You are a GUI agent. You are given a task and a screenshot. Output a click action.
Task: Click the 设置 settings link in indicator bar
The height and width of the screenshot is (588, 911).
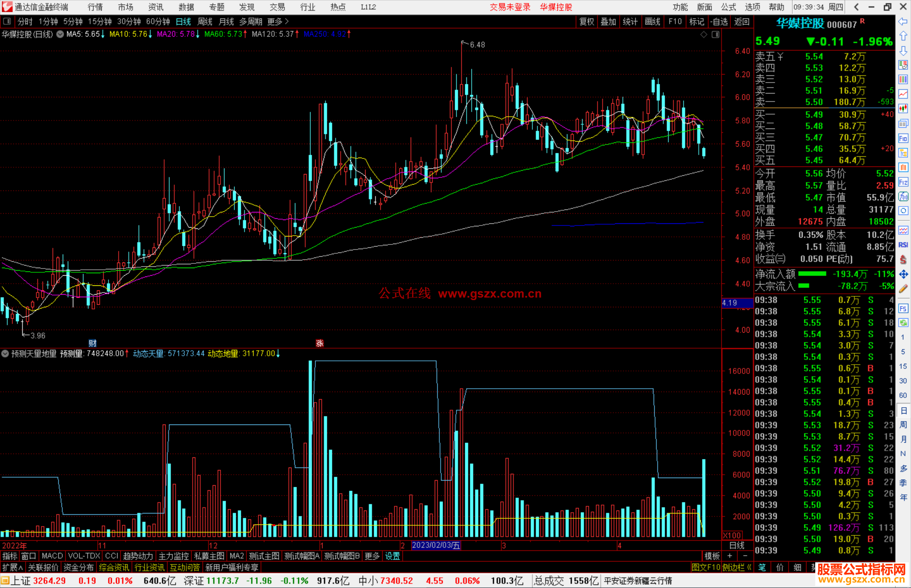(x=392, y=556)
